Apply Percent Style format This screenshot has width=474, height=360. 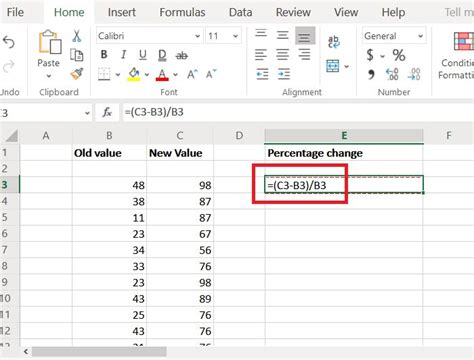pos(399,55)
